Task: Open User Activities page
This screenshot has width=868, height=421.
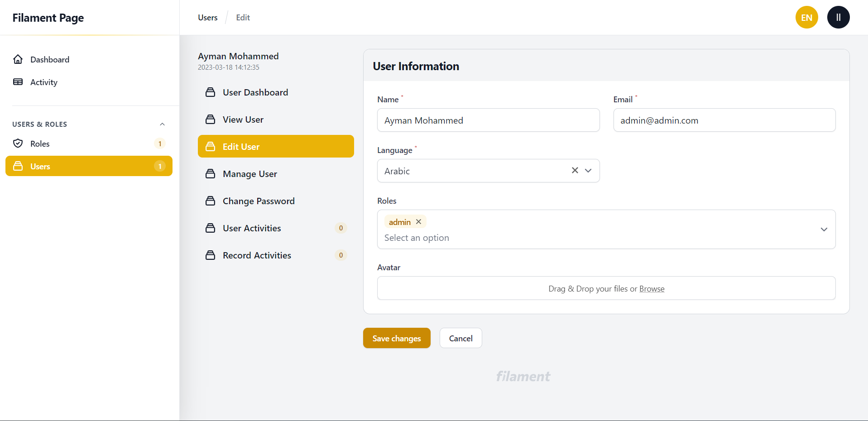Action: pyautogui.click(x=252, y=228)
